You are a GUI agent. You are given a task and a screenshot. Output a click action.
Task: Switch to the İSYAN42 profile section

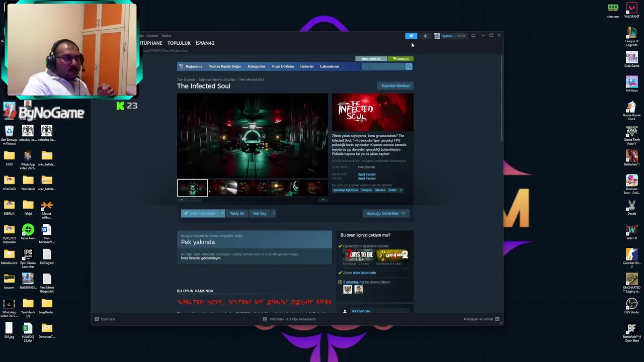(205, 43)
